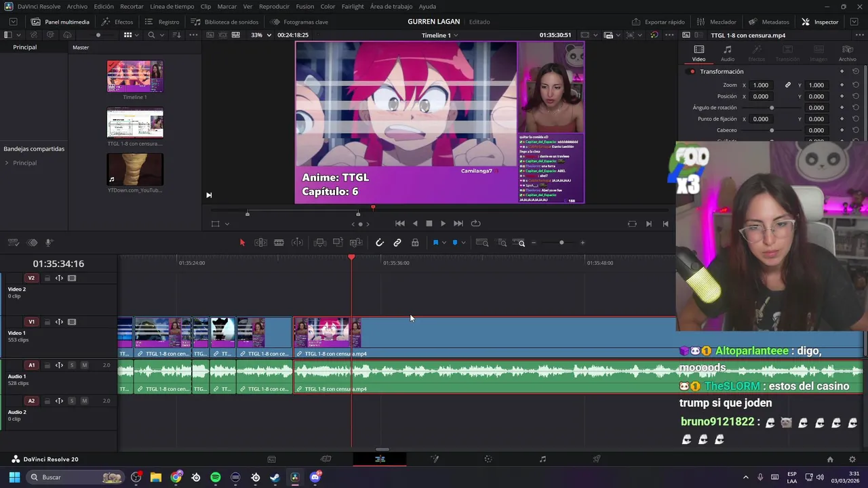Click the Custom zoom icon
This screenshot has height=488, width=868.
click(x=519, y=243)
